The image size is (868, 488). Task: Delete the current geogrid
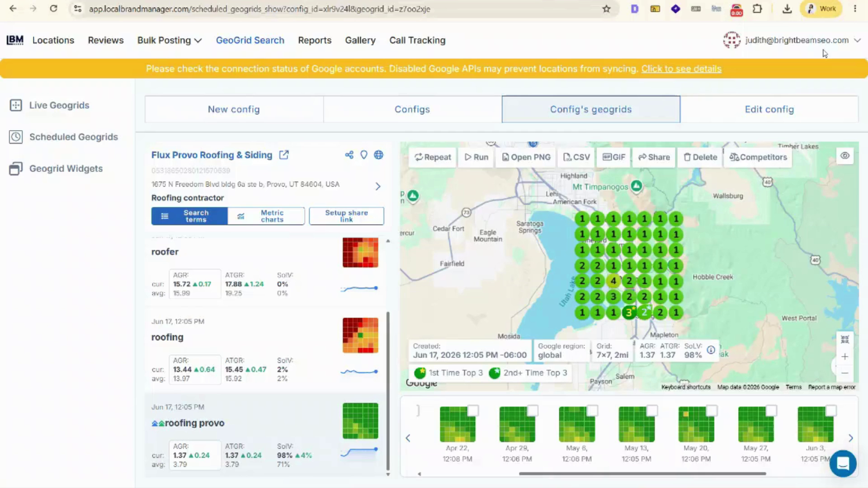click(x=700, y=157)
